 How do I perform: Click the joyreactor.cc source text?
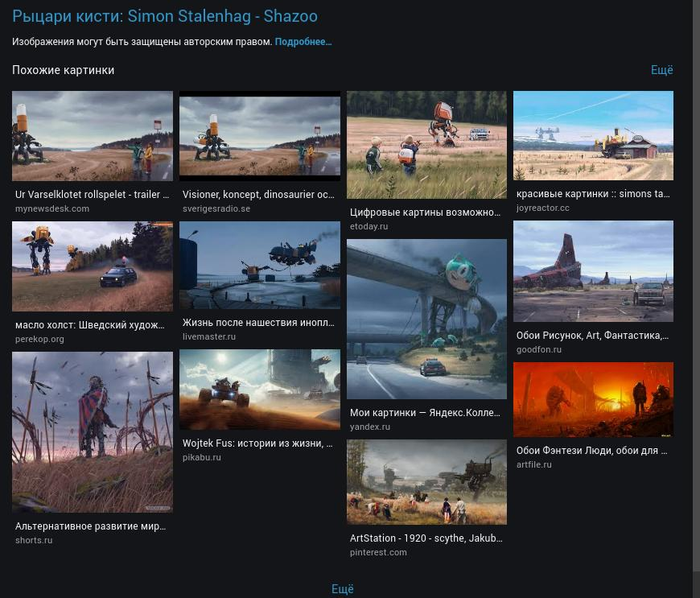point(543,208)
